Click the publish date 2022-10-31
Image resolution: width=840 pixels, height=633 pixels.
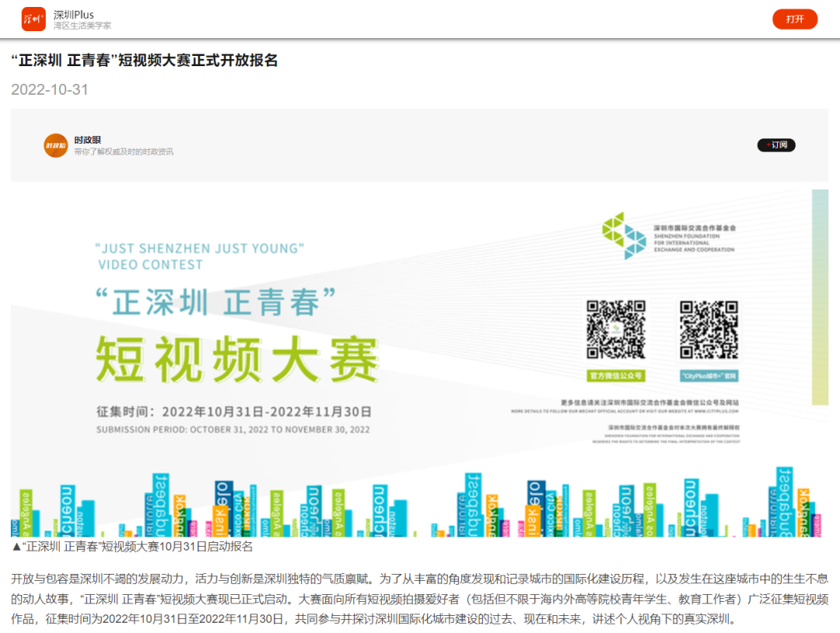click(x=50, y=89)
